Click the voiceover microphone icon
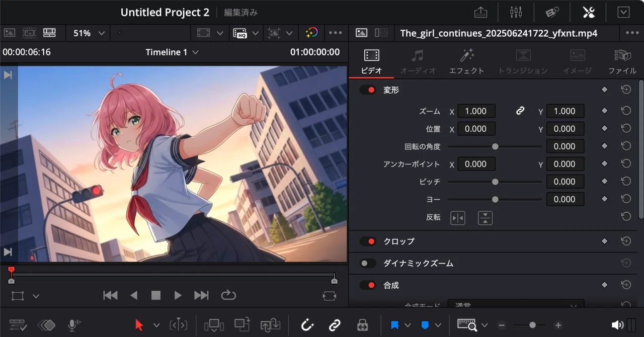 point(74,325)
